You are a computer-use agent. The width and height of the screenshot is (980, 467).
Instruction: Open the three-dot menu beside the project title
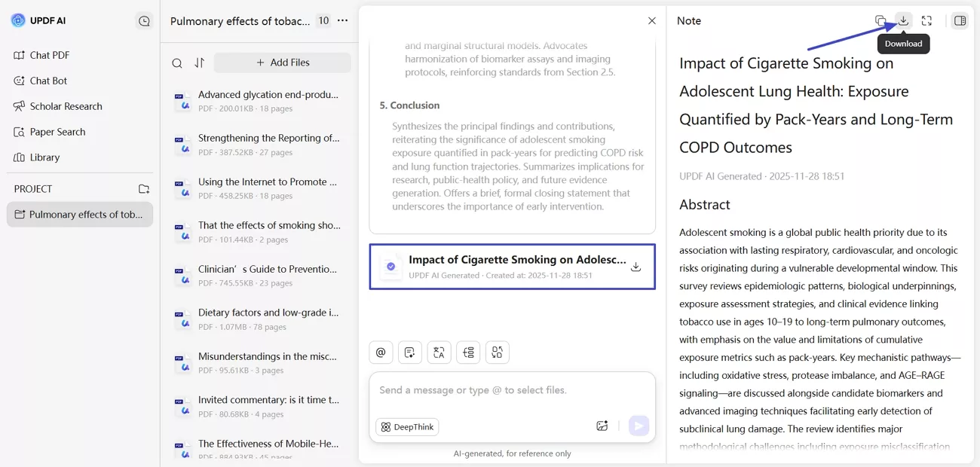pos(343,21)
